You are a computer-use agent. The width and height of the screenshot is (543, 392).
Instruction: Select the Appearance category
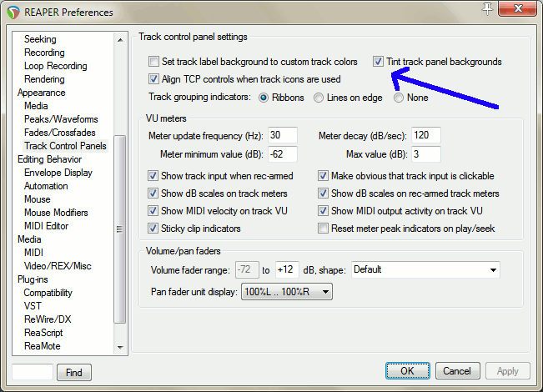tap(42, 93)
